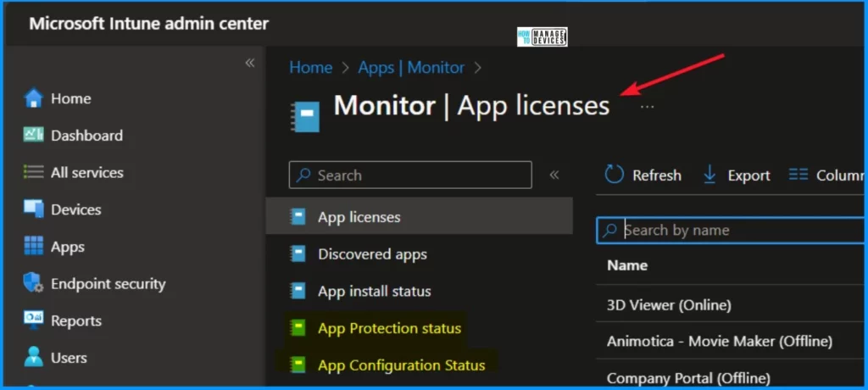
Task: Open the ellipsis menu beside App licenses title
Action: [x=647, y=106]
